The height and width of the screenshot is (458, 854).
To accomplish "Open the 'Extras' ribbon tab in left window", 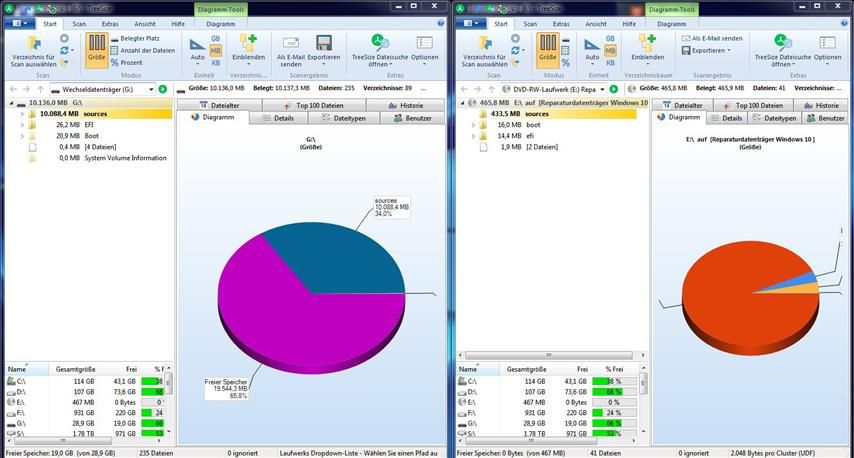I will pos(109,23).
